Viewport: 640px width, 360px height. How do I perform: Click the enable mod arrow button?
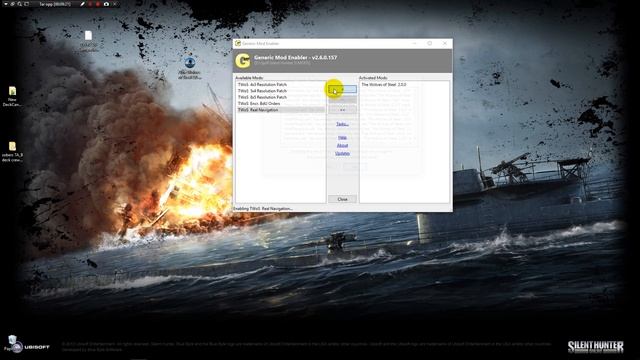[342, 89]
